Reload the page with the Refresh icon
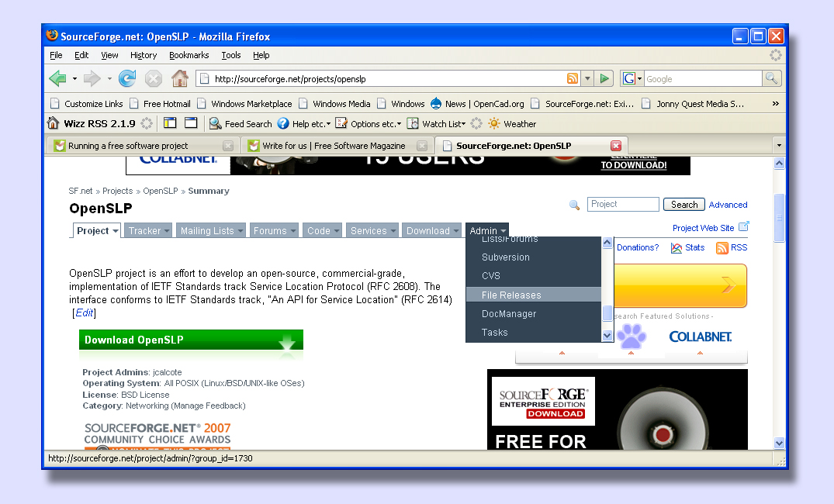This screenshot has width=834, height=504. [x=127, y=78]
